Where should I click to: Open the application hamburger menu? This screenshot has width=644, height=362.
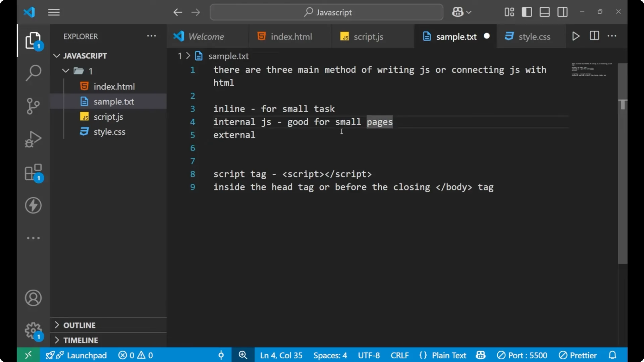tap(54, 12)
